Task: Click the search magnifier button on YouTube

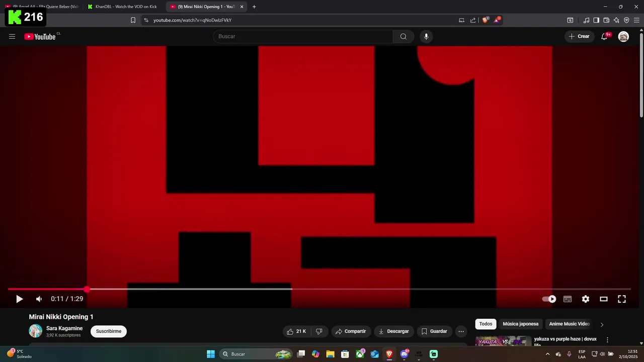Action: tap(404, 36)
